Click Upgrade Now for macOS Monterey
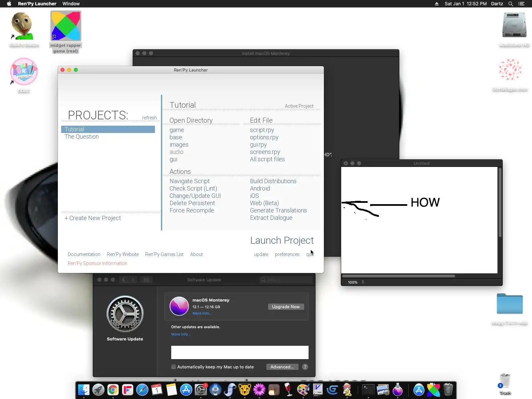Image resolution: width=532 pixels, height=399 pixels. (x=286, y=307)
